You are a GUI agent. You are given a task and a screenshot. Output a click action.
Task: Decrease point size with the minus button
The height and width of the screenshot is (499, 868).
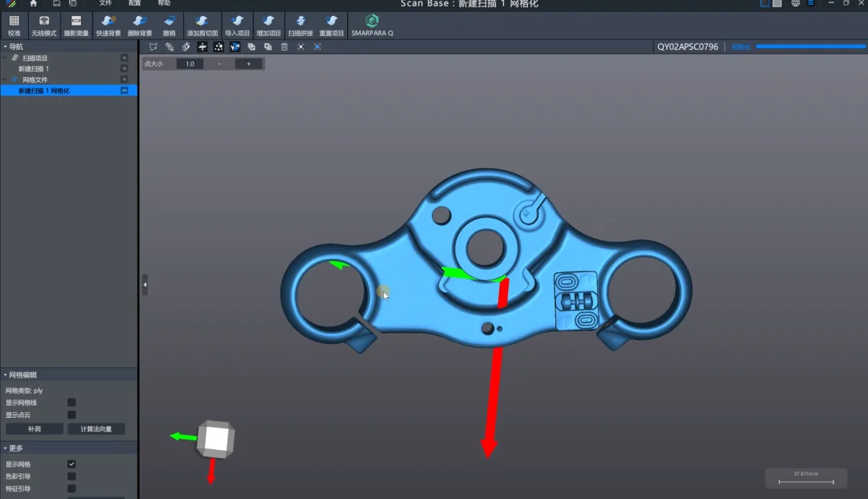219,64
